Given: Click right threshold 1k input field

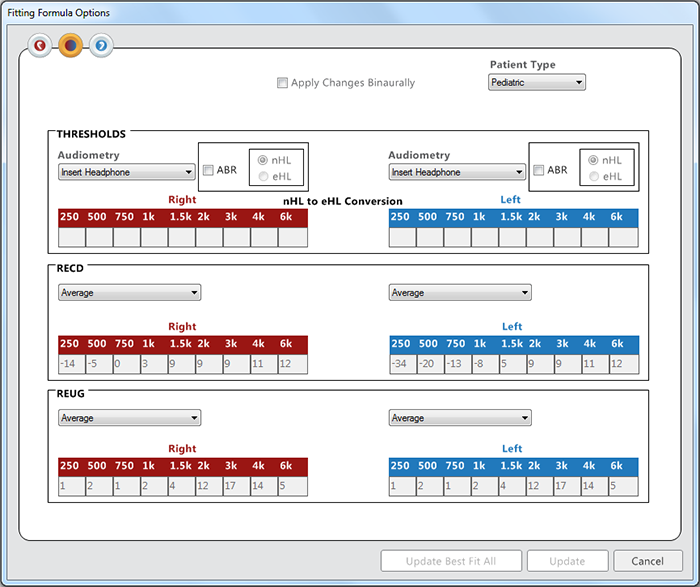Looking at the screenshot, I should (x=154, y=237).
